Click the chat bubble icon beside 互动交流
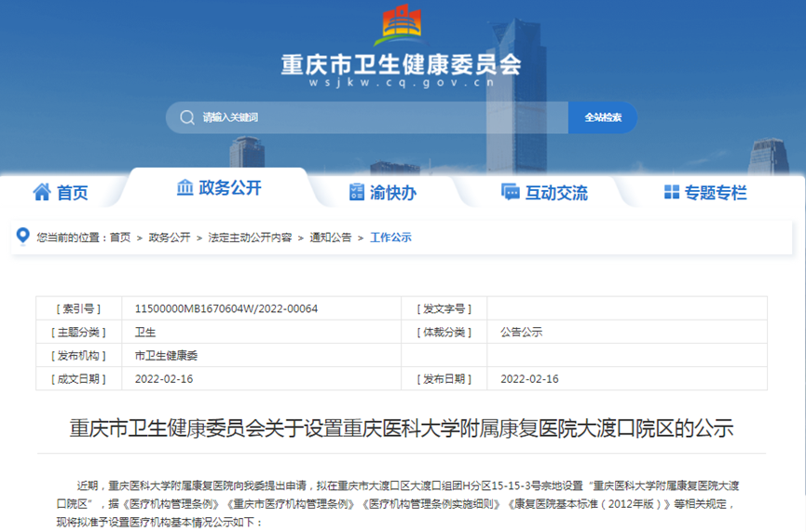The height and width of the screenshot is (532, 806). [510, 192]
